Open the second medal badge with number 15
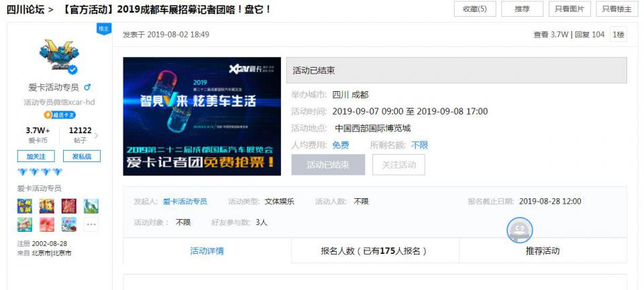The height and width of the screenshot is (290, 644). coord(47,206)
